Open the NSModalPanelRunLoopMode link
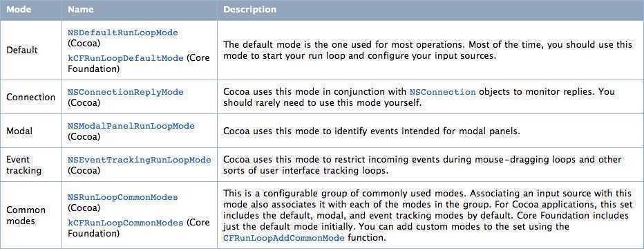This screenshot has width=644, height=249. point(131,126)
